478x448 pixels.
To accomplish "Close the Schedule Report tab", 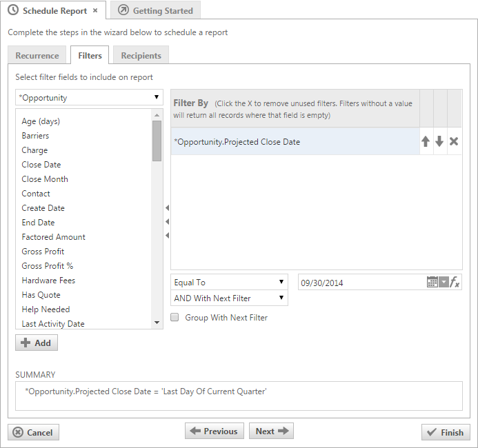I will tap(95, 10).
